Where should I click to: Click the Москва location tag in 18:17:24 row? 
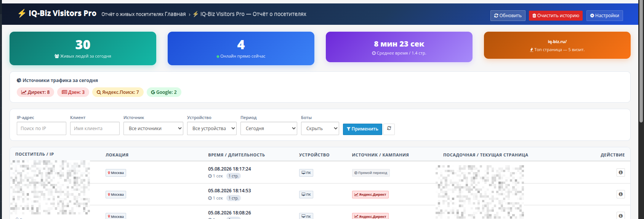tap(116, 173)
